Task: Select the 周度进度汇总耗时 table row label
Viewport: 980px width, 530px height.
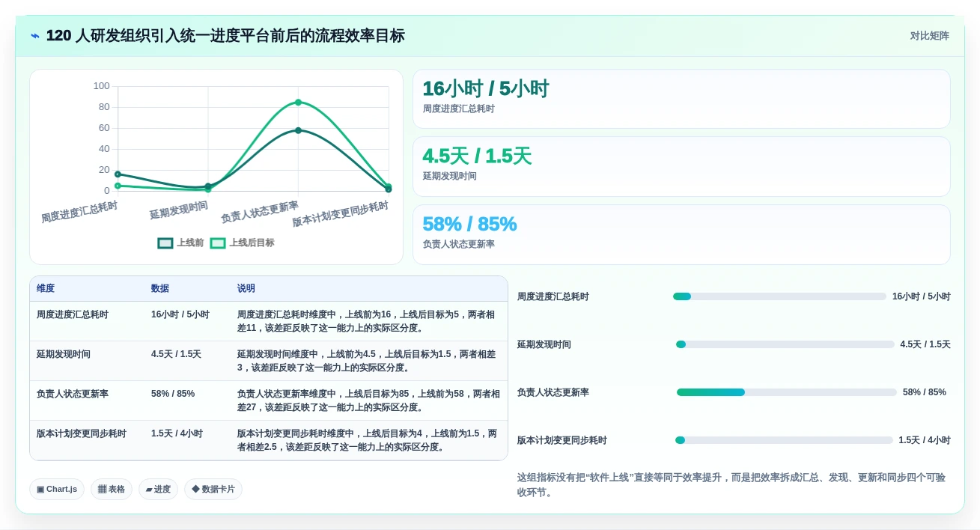Action: coord(73,315)
